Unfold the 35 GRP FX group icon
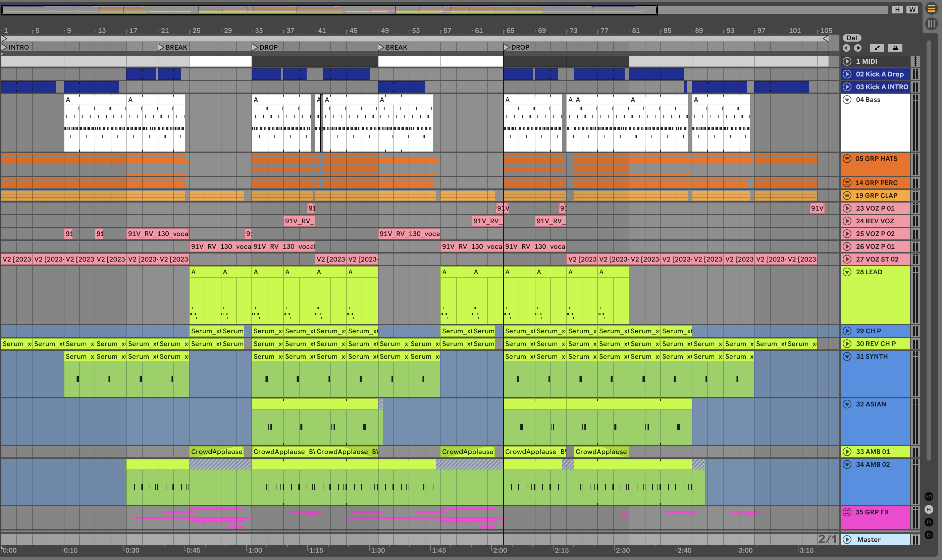The height and width of the screenshot is (560, 942). [x=847, y=512]
